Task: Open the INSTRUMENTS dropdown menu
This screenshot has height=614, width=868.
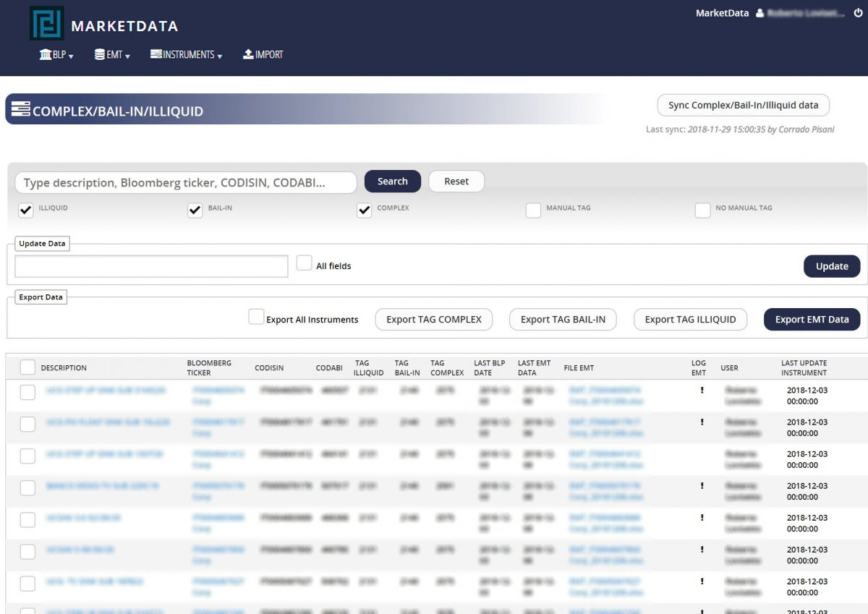Action: 186,54
